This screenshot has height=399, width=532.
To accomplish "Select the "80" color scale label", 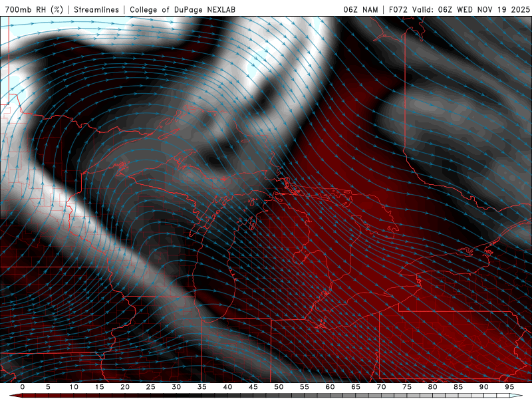I will point(432,387).
